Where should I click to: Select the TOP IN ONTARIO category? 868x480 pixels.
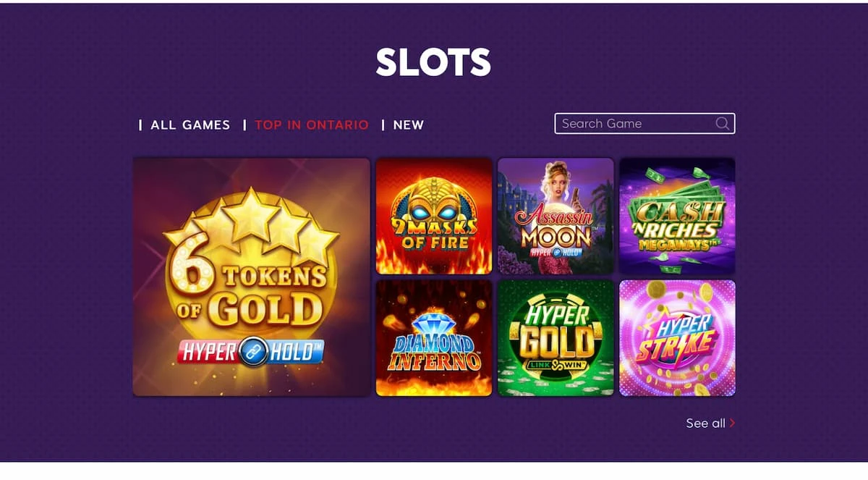coord(311,125)
